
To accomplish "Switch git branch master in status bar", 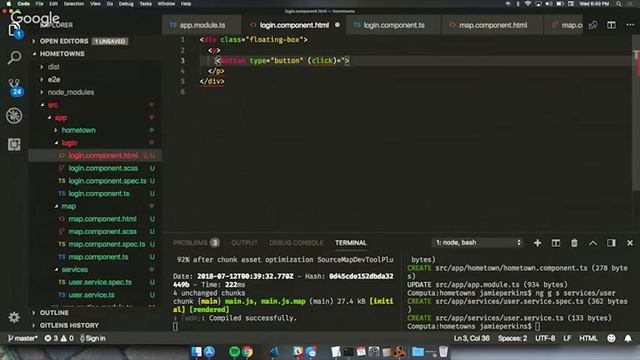I will click(22, 338).
